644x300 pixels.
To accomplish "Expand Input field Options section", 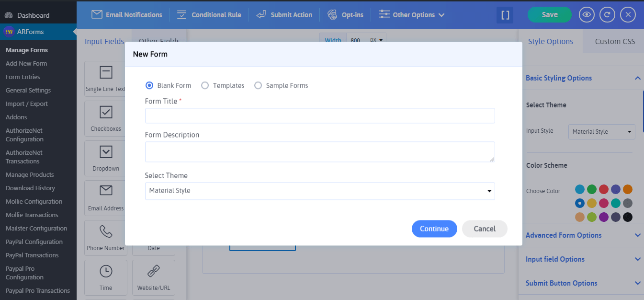I will click(637, 259).
